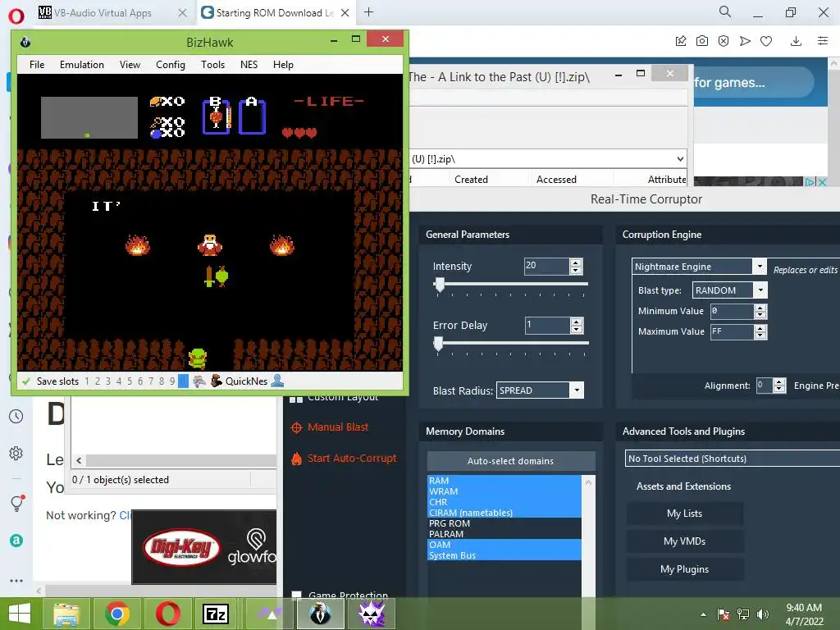
Task: Open My VMDs
Action: (x=685, y=541)
